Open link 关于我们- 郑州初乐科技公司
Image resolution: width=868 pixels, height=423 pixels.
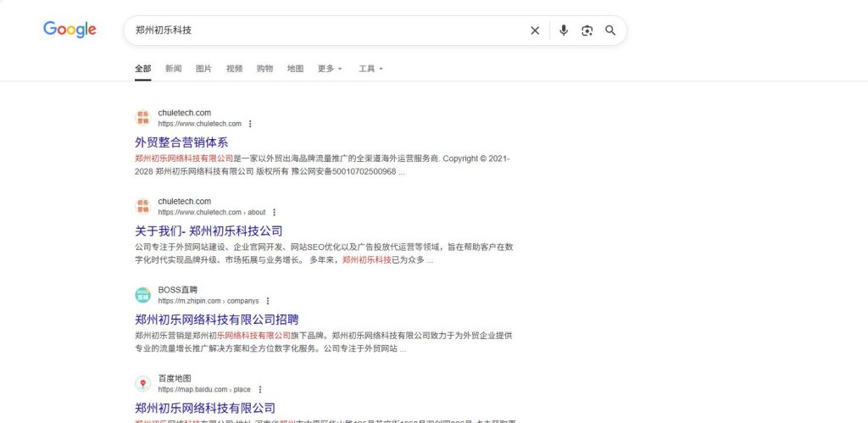209,231
